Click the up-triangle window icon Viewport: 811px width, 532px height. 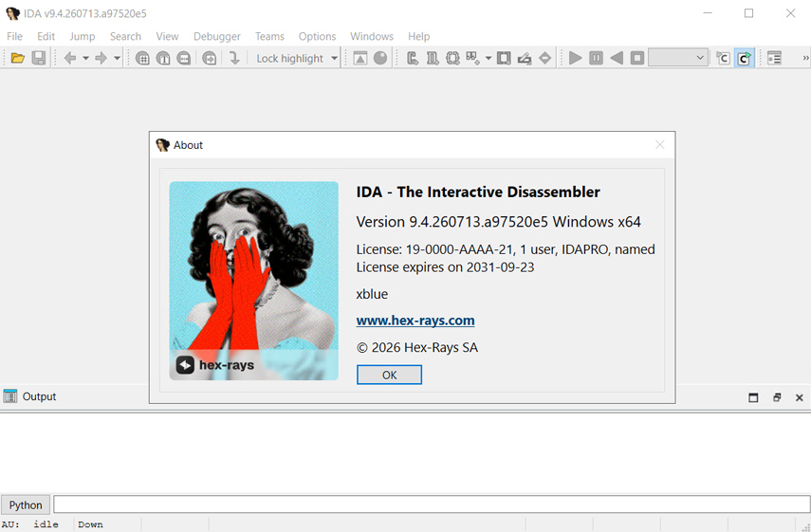[x=360, y=58]
